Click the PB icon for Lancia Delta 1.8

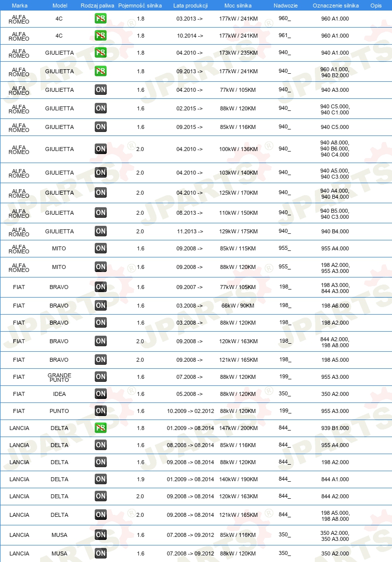(101, 428)
